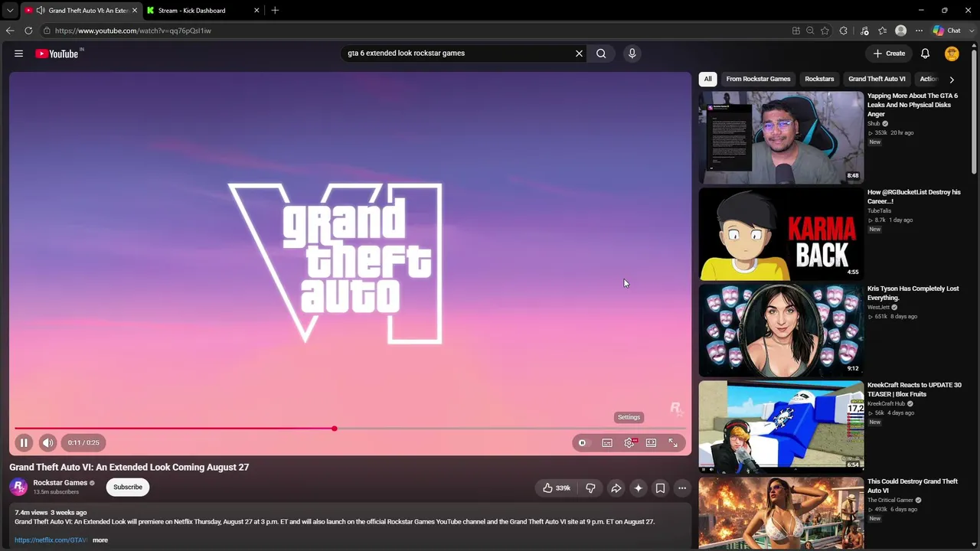Go back to the previous page

[x=10, y=31]
